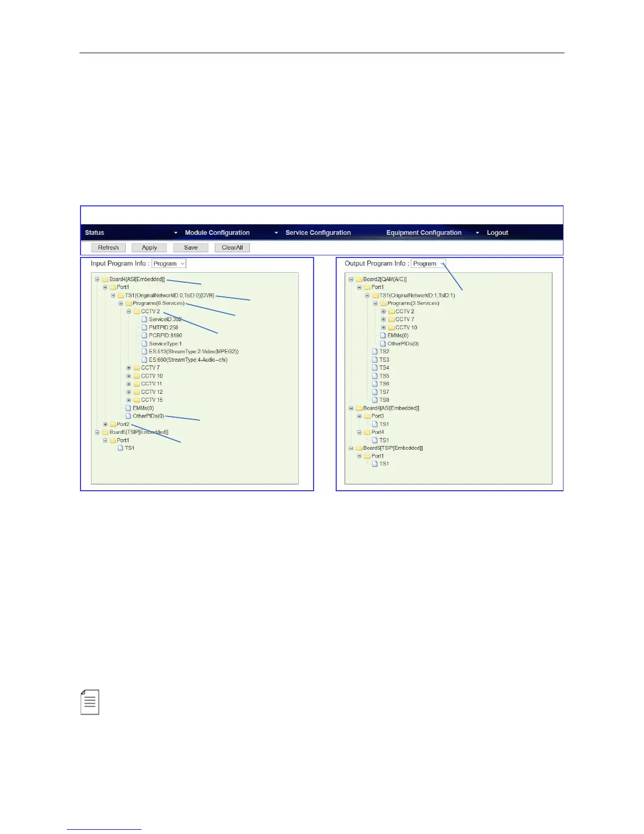644x834 pixels.
Task: Expand CCTV 15 program node
Action: 129,400
